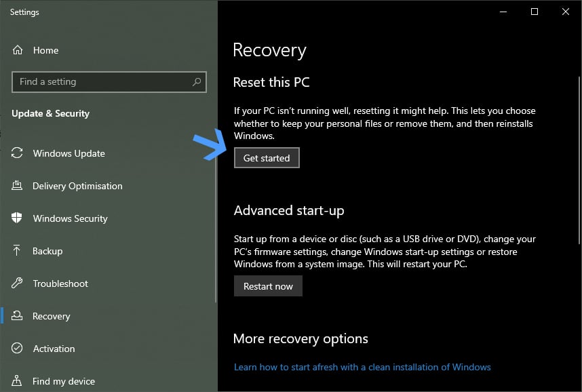Viewport: 582px width, 392px height.
Task: Open Windows Security via its shield icon
Action: tap(16, 218)
